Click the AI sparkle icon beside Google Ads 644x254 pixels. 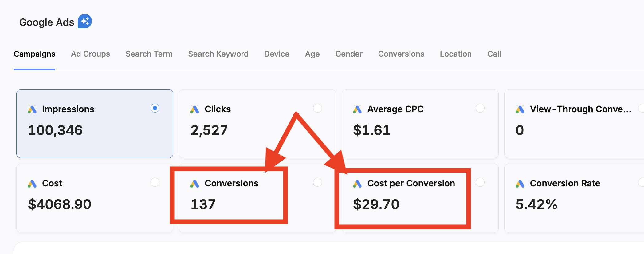coord(85,21)
